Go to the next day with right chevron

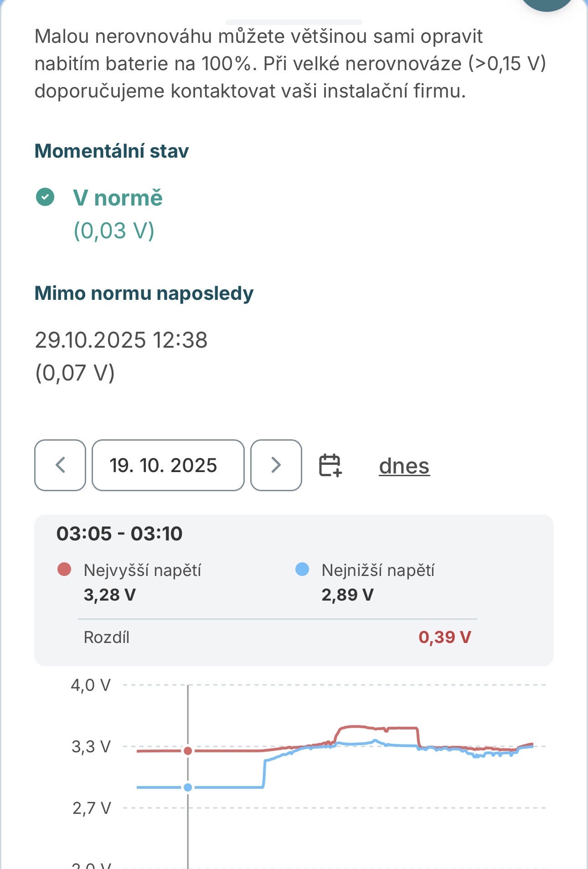[x=276, y=465]
